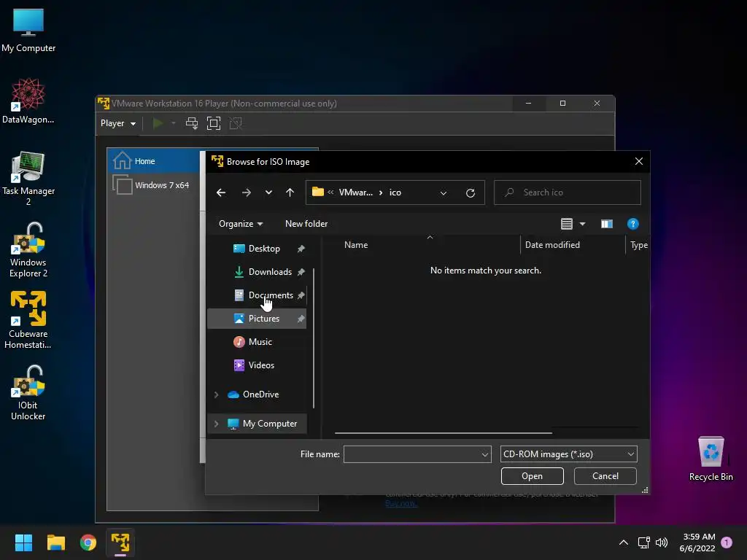This screenshot has width=747, height=560.
Task: Click the Unity mode icon in VMware toolbar
Action: [236, 123]
